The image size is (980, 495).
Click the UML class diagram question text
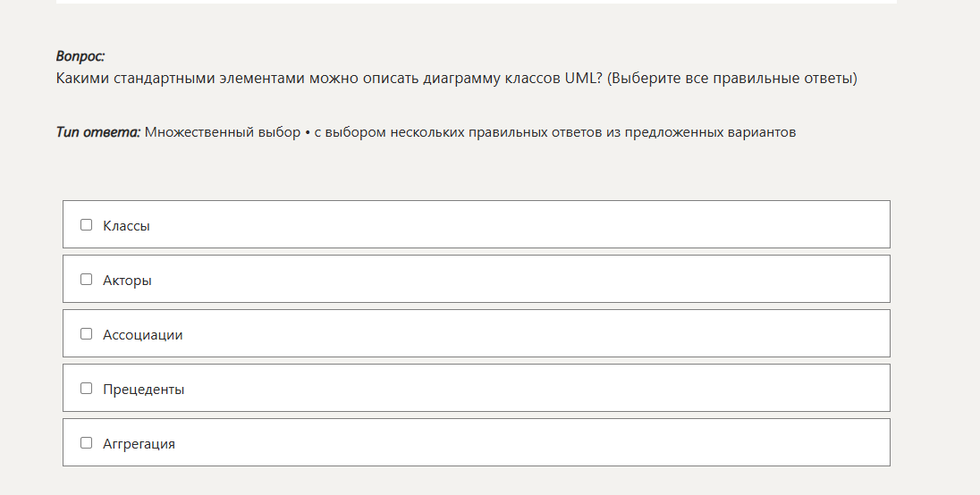[456, 79]
